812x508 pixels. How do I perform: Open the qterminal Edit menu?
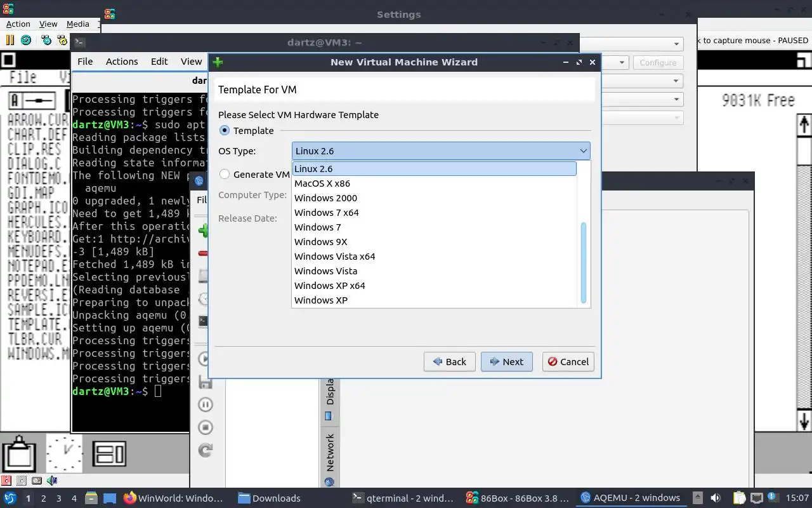(159, 61)
